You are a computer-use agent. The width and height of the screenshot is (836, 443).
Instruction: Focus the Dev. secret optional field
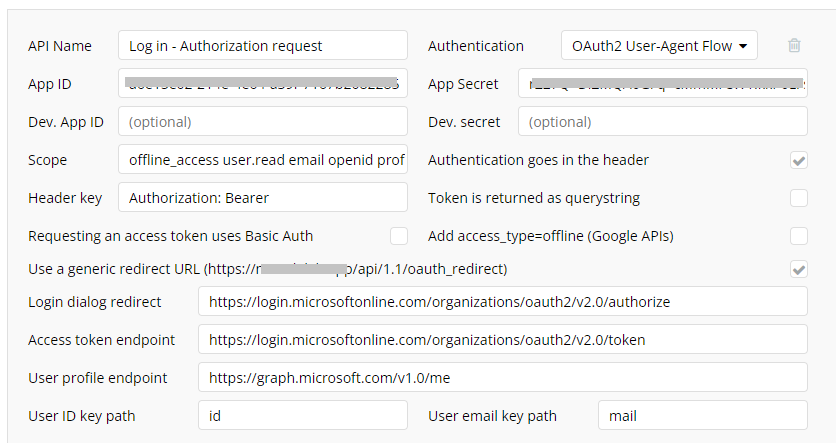(663, 121)
